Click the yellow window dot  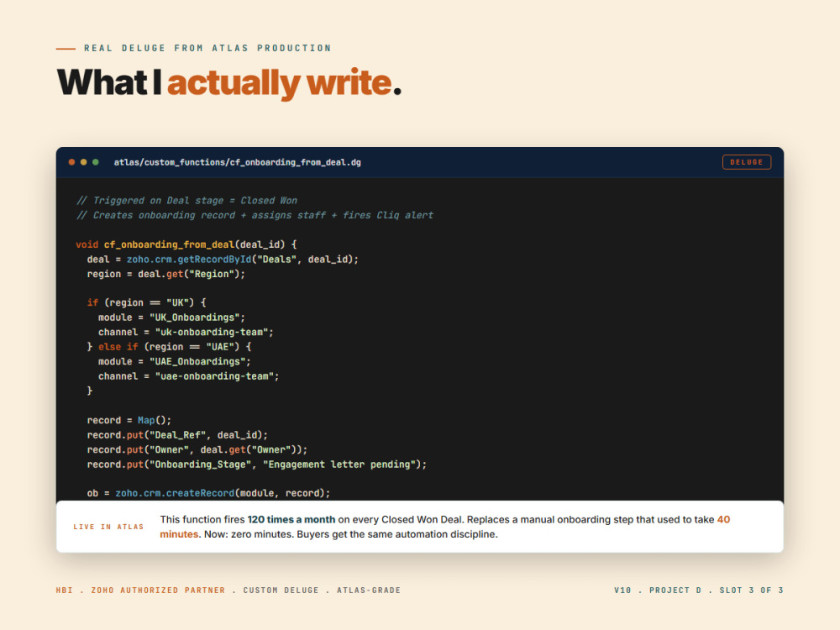(x=83, y=162)
